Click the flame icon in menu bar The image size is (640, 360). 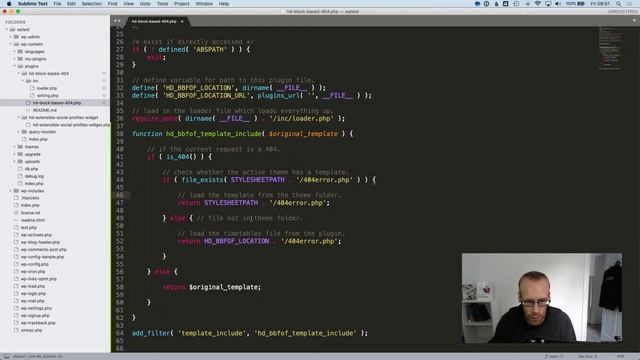tap(496, 4)
